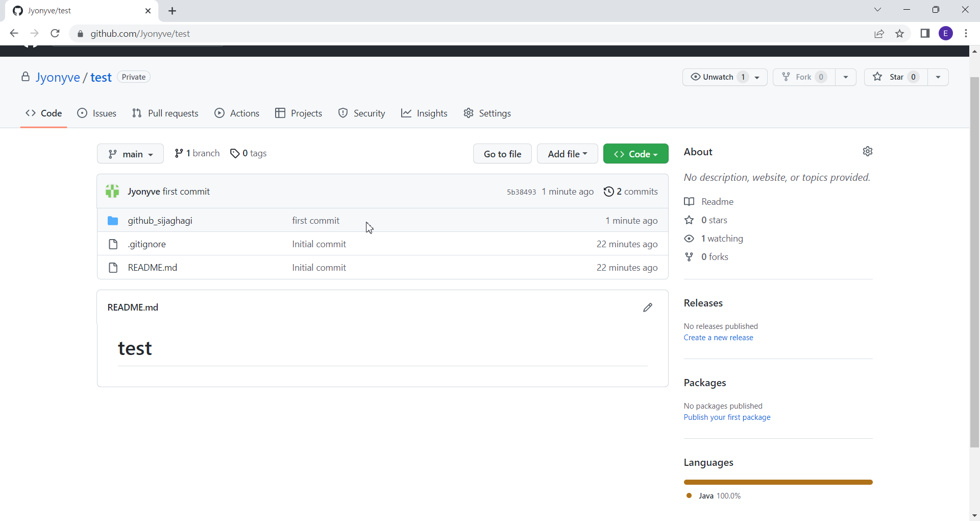Screen dimensions: 980x521
Task: Click the commit history clock icon
Action: pos(608,192)
